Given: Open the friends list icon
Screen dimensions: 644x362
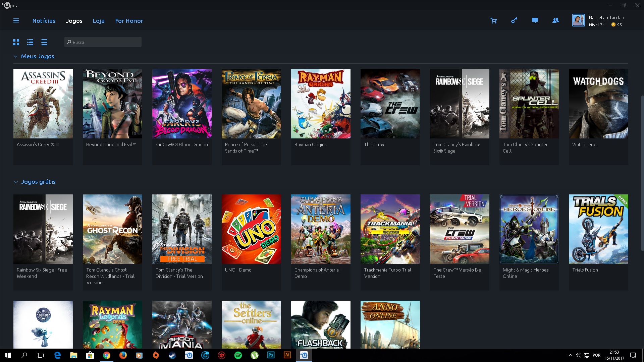Looking at the screenshot, I should [556, 21].
